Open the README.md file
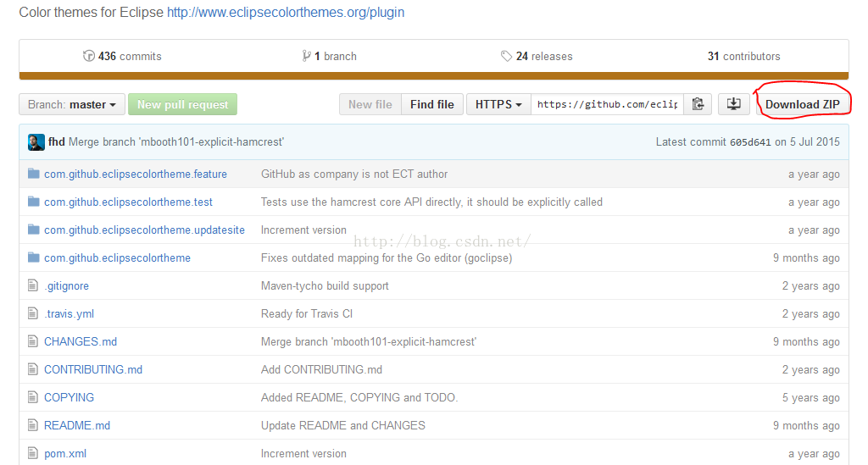Viewport: 868px width, 465px height. point(77,425)
